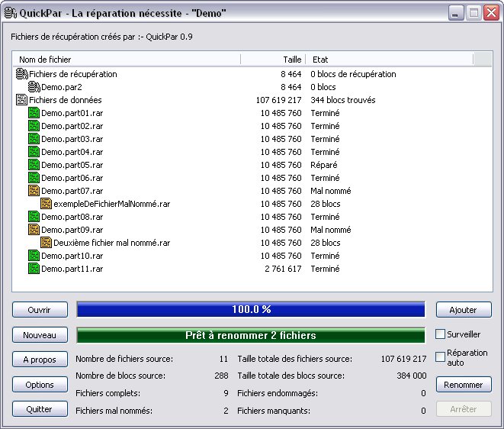The image size is (504, 429).
Task: Select the green icon of Demo.part05.rar
Action: (34, 165)
